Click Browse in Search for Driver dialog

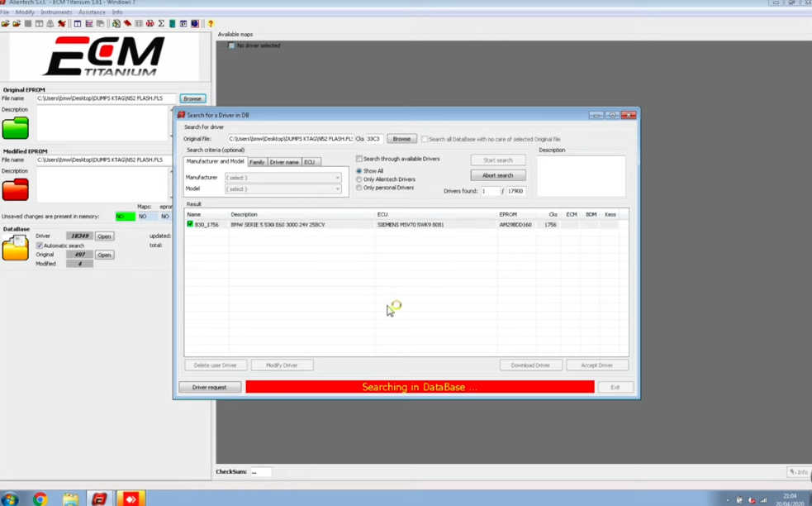401,139
